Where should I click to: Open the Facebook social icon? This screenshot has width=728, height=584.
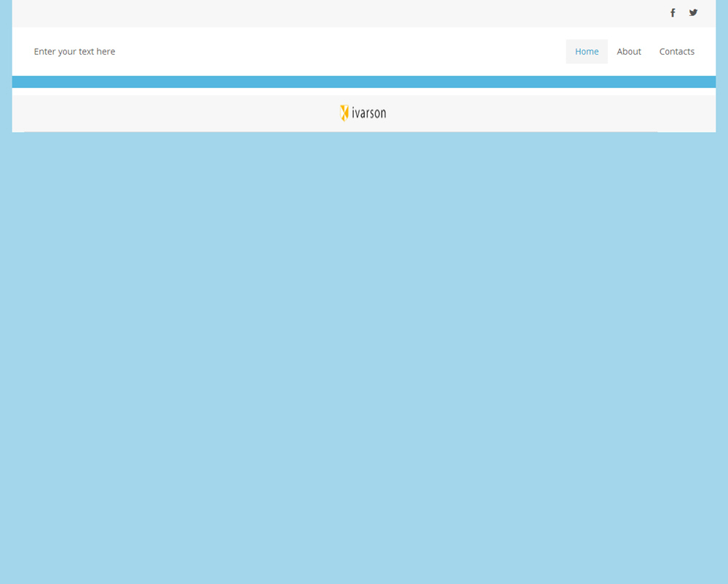[x=672, y=13]
